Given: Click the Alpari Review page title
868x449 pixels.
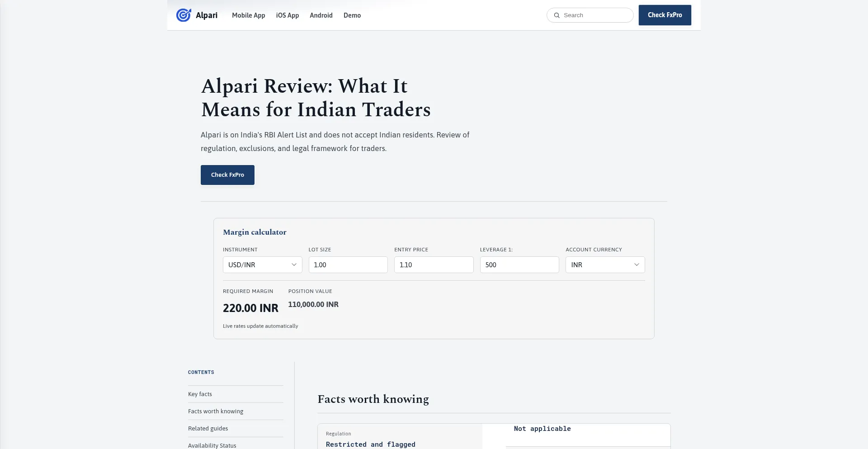Looking at the screenshot, I should pos(316,98).
